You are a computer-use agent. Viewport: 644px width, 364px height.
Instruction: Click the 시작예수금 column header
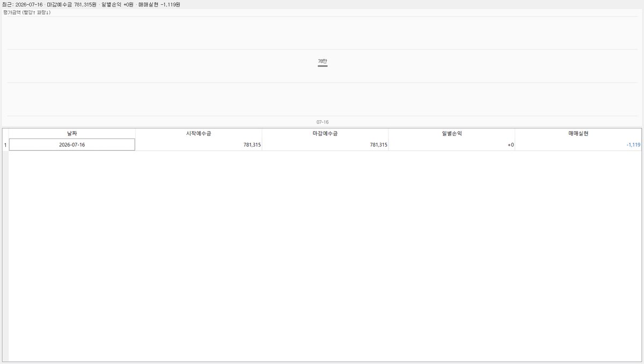point(199,133)
